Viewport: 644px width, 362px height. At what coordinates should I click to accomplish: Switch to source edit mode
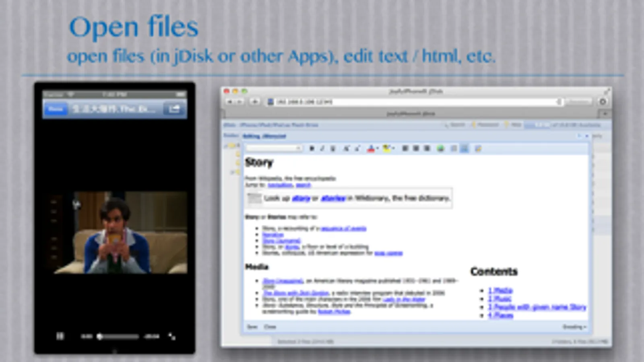pos(478,148)
